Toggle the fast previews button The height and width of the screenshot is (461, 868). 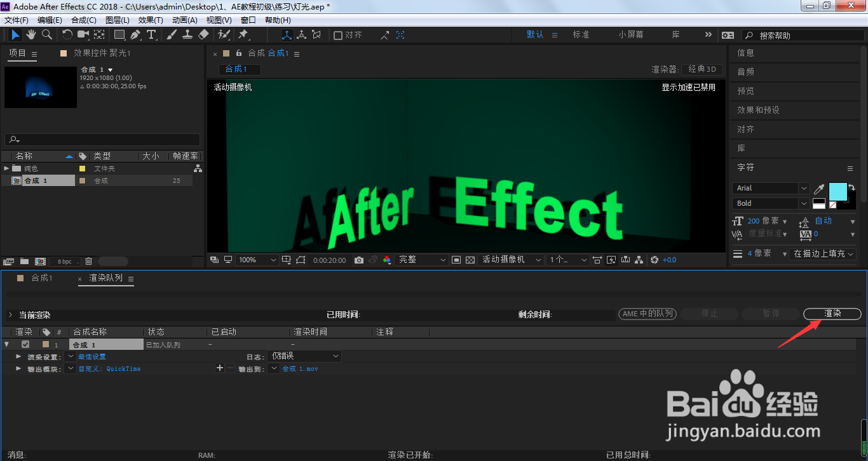tap(611, 260)
